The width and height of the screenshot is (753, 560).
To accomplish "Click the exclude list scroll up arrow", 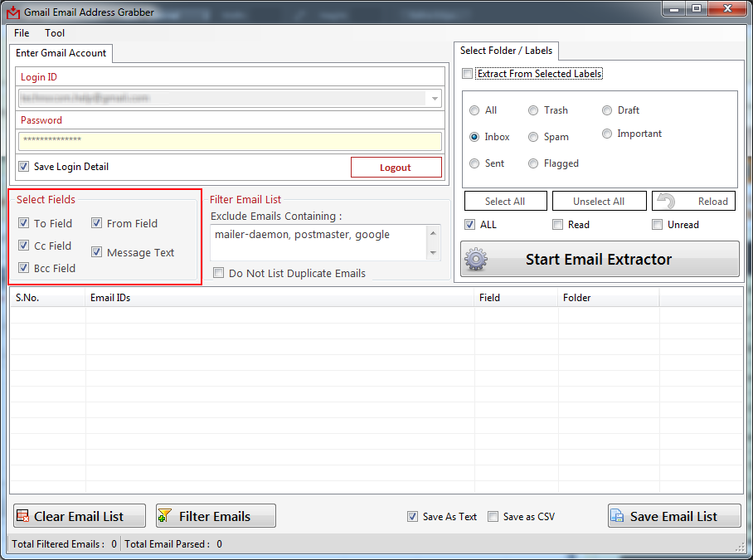I will point(433,233).
